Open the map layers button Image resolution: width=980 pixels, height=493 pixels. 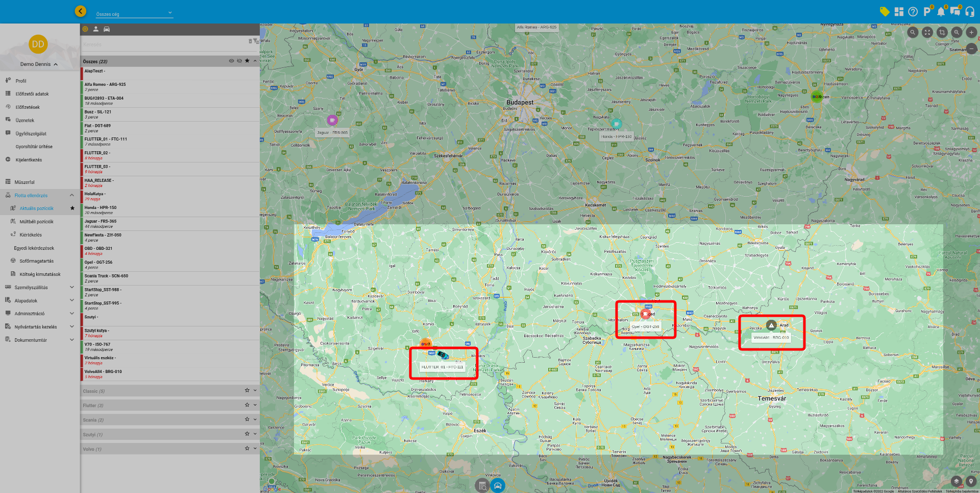pos(957,481)
